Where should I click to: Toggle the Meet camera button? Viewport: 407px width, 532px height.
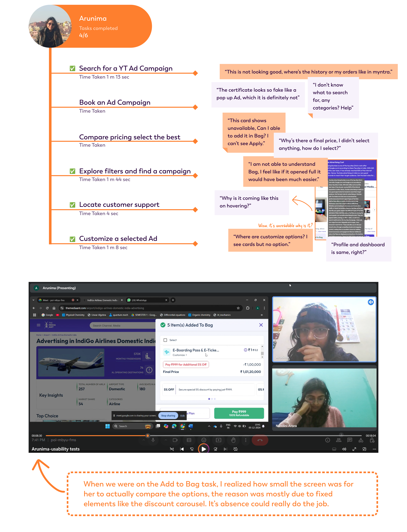pyautogui.click(x=175, y=440)
